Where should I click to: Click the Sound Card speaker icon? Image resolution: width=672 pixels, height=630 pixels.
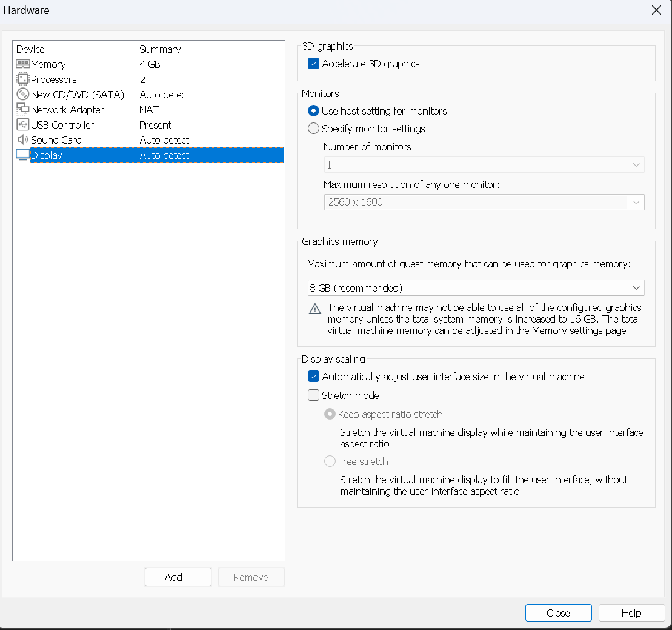pyautogui.click(x=22, y=140)
